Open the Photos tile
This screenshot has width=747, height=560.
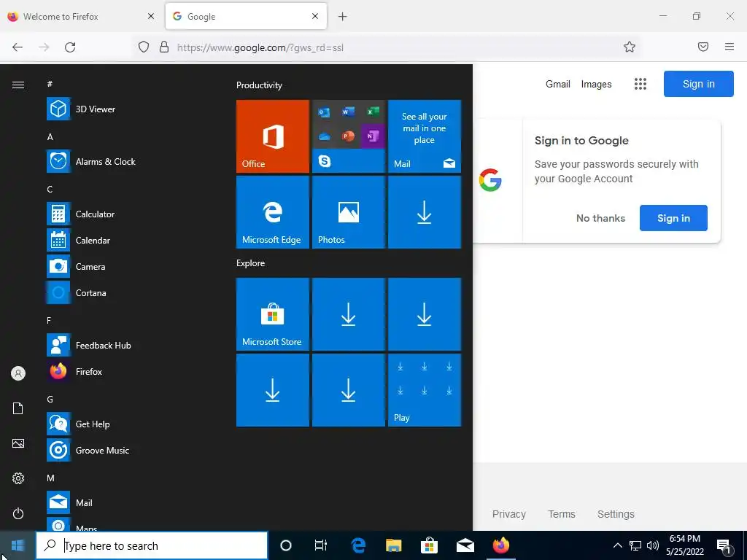(348, 212)
